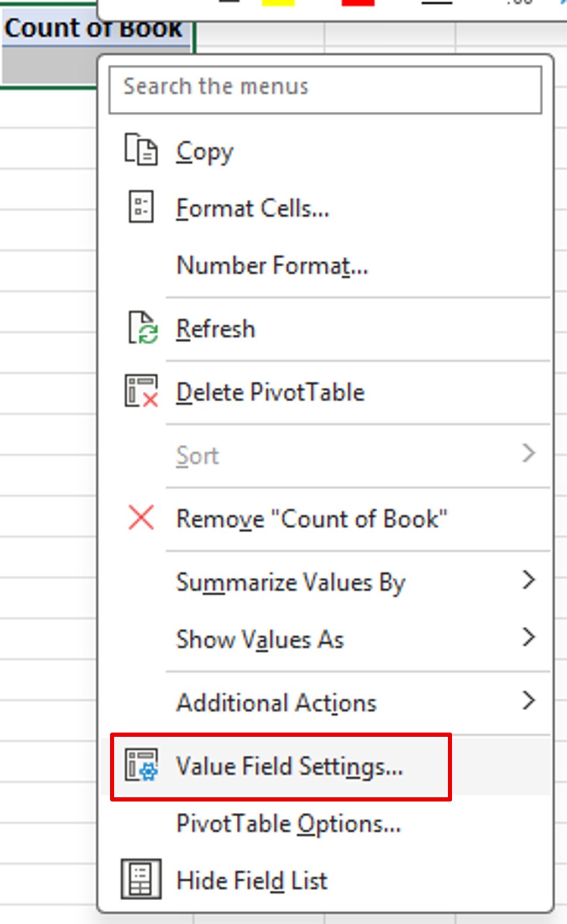Select Hide Field List menu entry

point(252,881)
